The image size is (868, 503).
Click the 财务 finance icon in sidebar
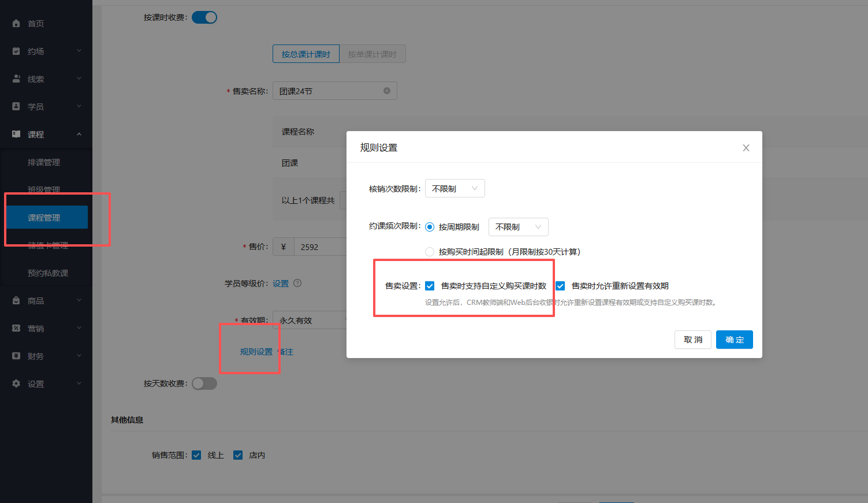pos(16,356)
